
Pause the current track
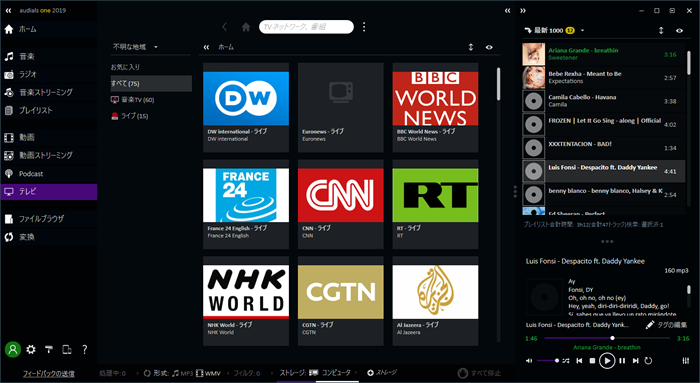pos(622,361)
